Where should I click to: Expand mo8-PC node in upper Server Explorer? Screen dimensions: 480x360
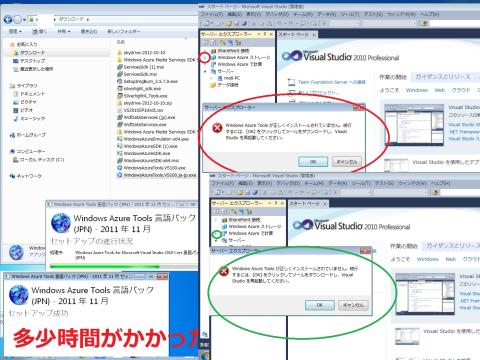[211, 78]
